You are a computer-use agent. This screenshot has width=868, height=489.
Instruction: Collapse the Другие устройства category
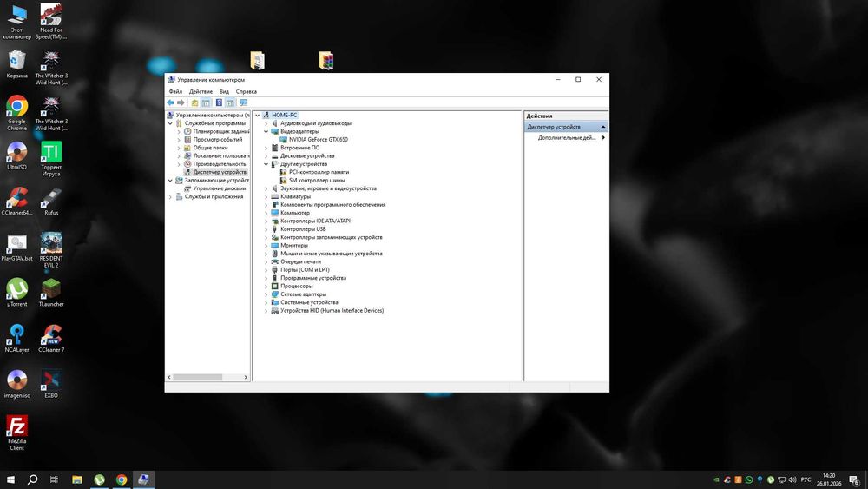pos(266,164)
